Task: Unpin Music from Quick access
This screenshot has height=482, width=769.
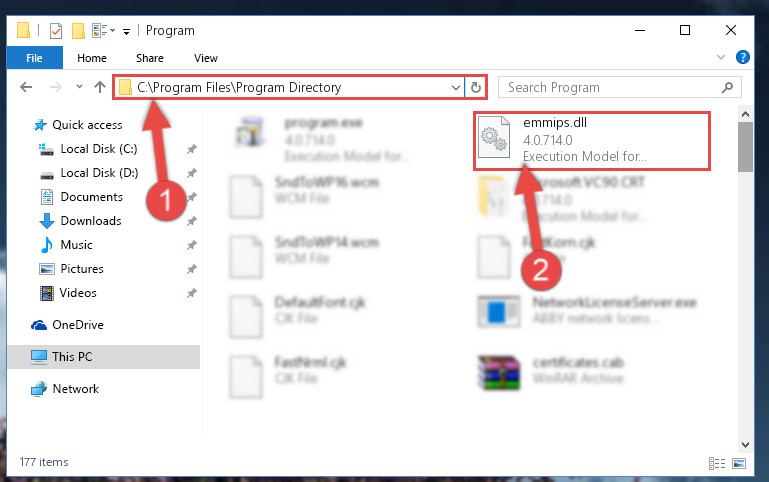Action: click(192, 245)
